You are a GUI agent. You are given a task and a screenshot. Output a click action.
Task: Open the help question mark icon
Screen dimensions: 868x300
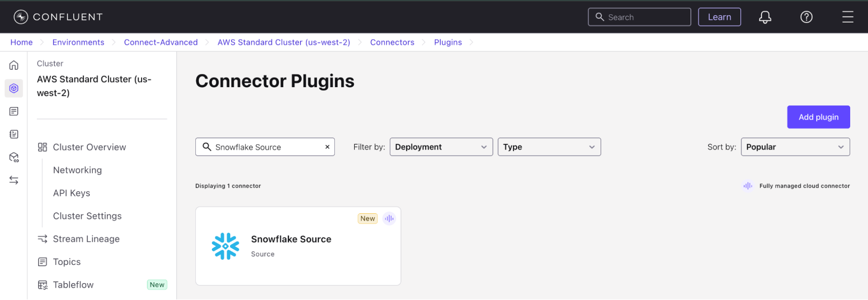tap(806, 17)
